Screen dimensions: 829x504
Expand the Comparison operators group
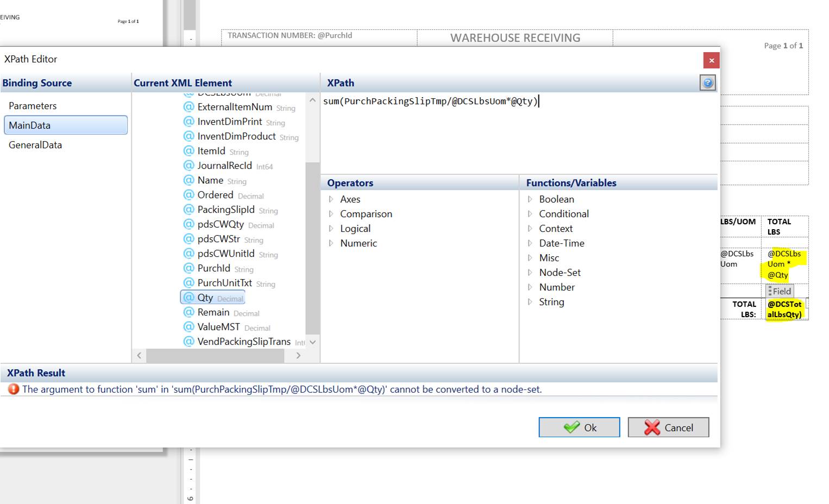pyautogui.click(x=331, y=214)
